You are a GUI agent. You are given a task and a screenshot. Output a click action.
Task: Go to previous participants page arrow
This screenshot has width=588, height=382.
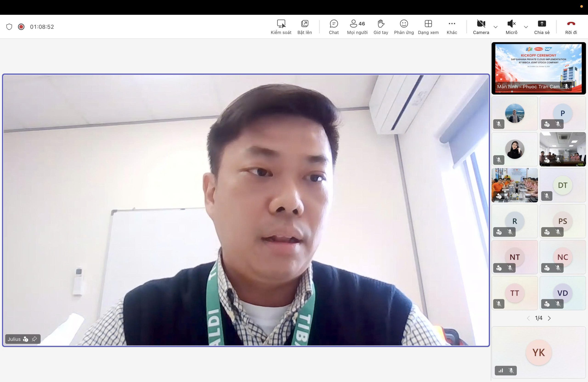528,318
